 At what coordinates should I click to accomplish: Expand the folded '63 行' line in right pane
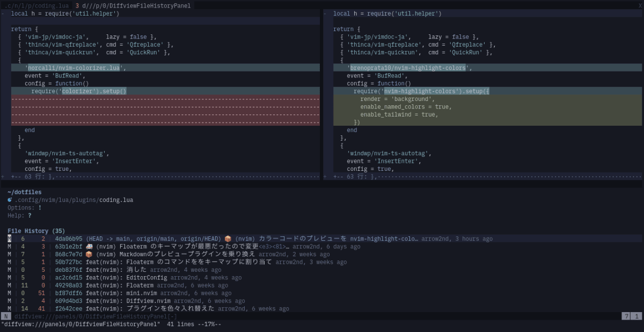pos(487,176)
